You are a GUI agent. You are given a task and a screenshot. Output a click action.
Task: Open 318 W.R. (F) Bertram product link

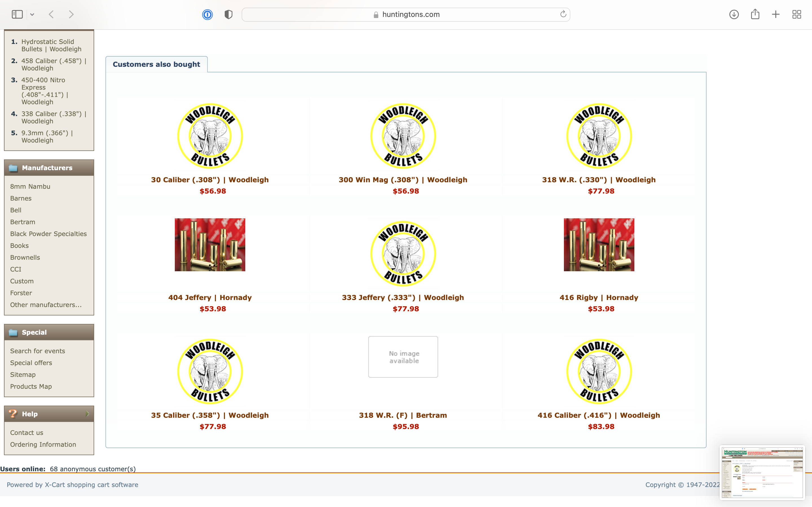tap(403, 415)
